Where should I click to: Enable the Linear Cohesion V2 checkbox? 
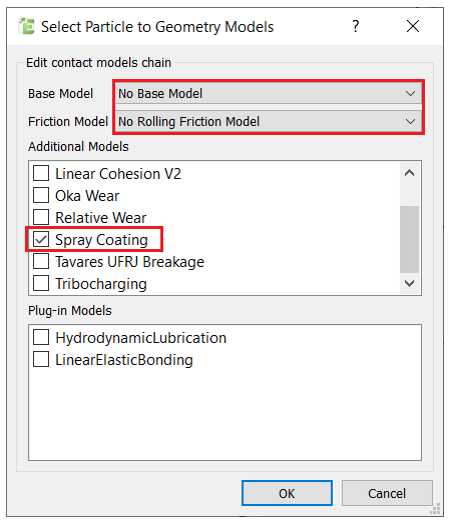click(x=41, y=173)
